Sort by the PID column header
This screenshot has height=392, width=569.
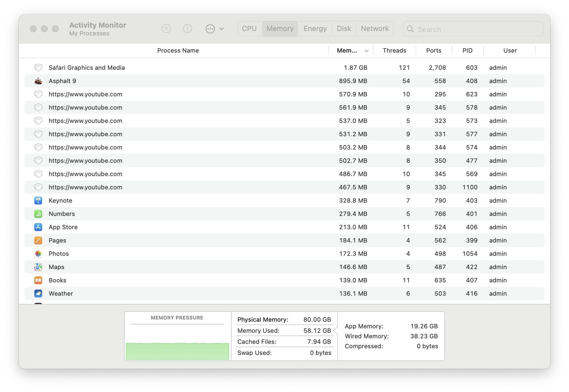point(467,51)
